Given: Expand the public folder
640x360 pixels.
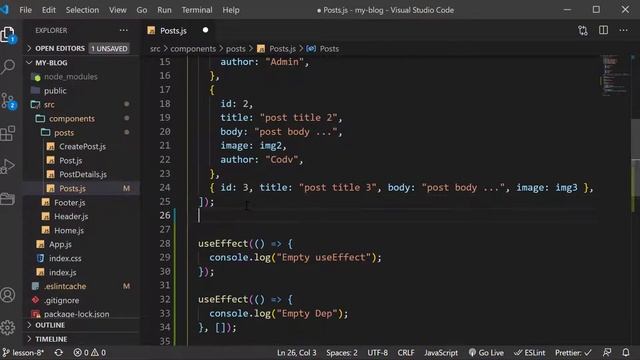Looking at the screenshot, I should click(82, 91).
